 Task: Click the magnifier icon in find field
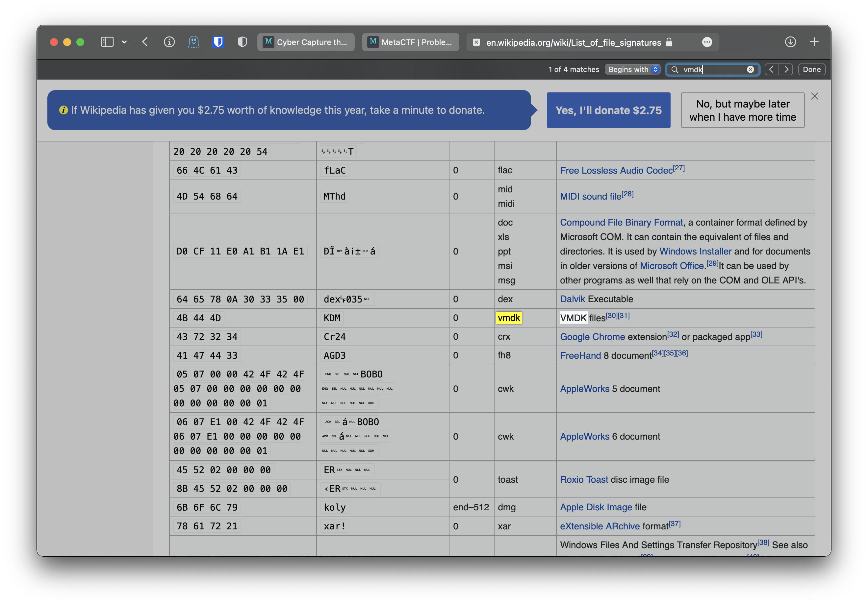(x=675, y=69)
